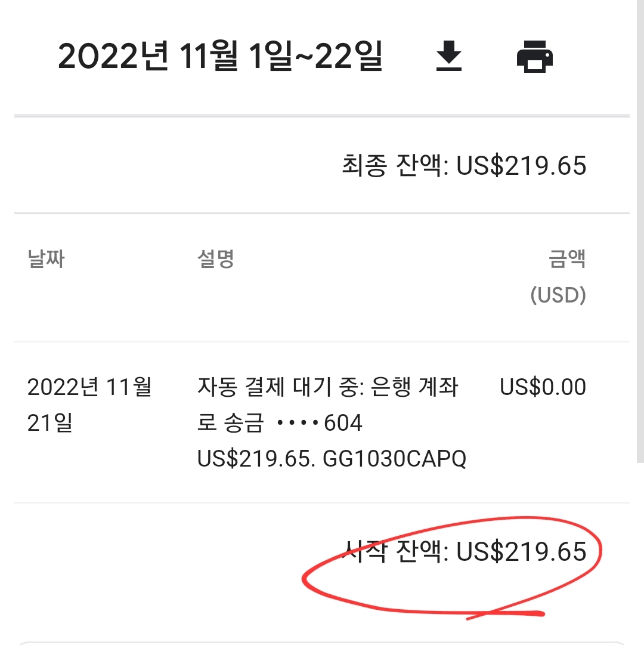This screenshot has height=645, width=644.
Task: Click the 금액 column header
Action: [x=567, y=259]
